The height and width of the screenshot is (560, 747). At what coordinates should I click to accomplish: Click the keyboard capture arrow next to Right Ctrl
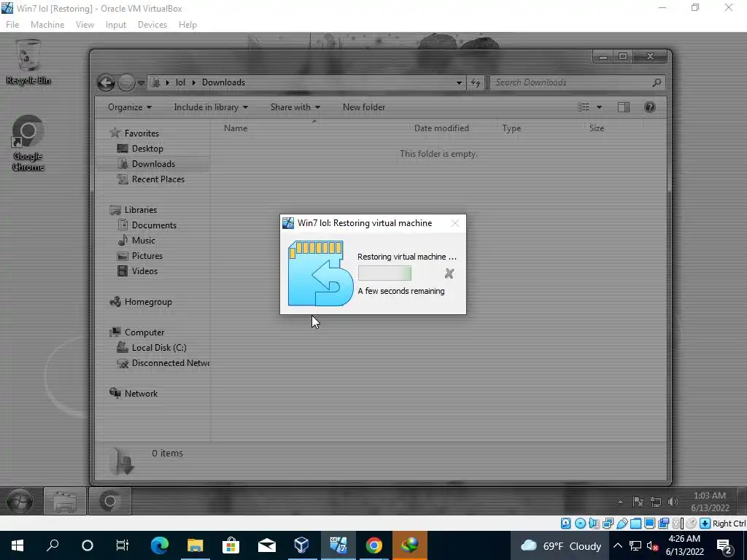(x=705, y=524)
